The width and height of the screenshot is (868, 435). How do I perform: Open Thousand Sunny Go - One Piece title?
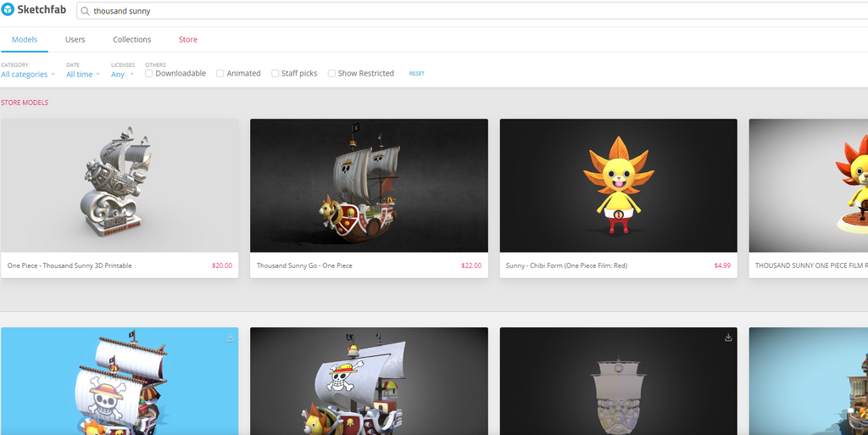tap(304, 265)
